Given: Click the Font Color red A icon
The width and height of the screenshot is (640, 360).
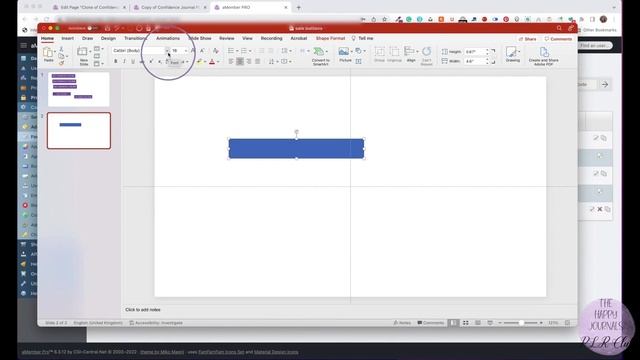Looking at the screenshot, I should (212, 62).
